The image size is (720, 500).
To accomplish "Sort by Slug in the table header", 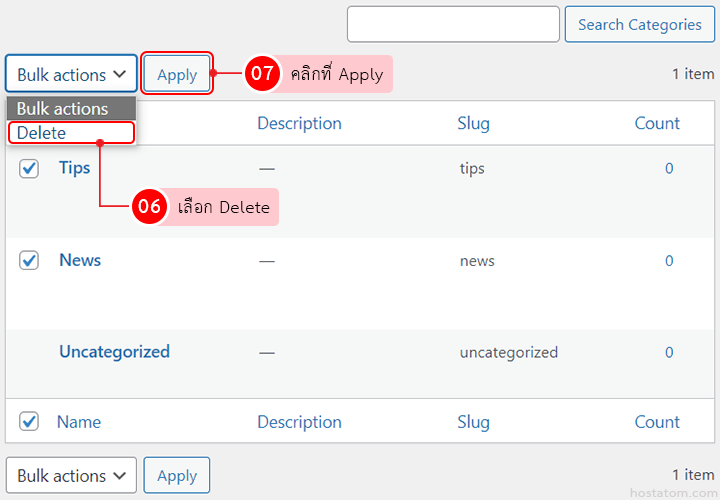I will tap(473, 124).
